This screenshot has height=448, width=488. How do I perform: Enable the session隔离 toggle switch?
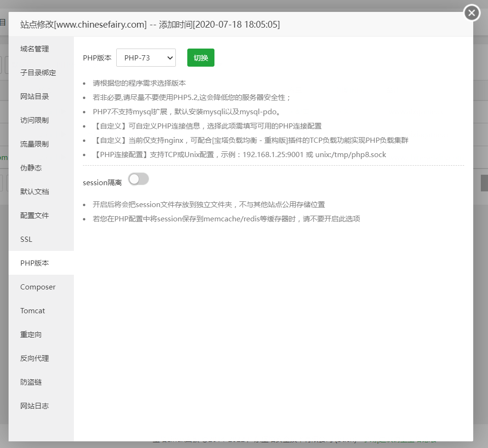tap(138, 179)
